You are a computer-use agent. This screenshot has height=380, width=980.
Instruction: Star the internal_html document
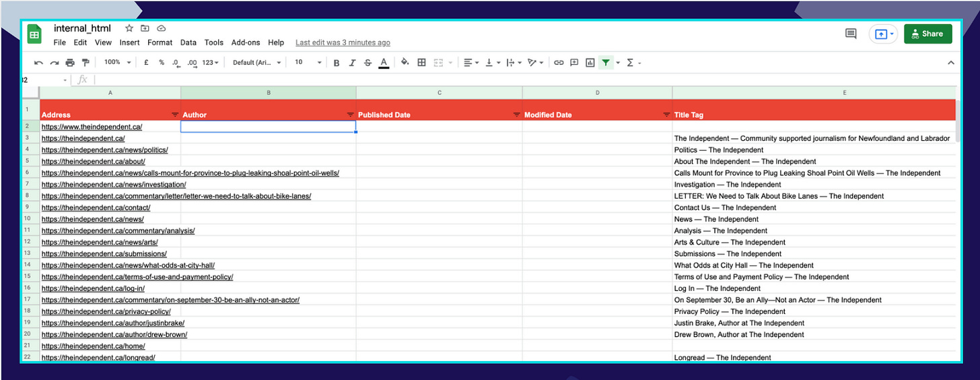(129, 28)
